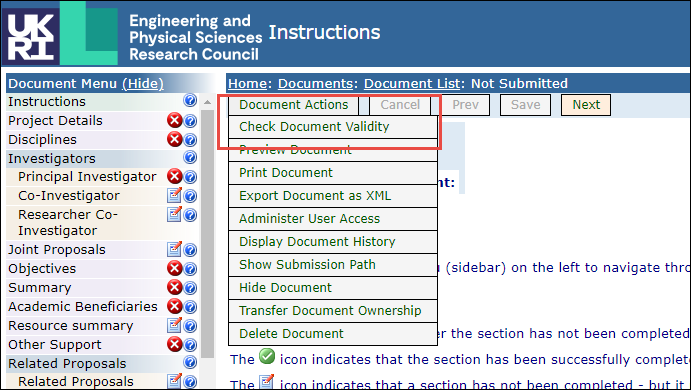Open Instructions section in sidebar
This screenshot has width=691, height=390.
[x=47, y=101]
